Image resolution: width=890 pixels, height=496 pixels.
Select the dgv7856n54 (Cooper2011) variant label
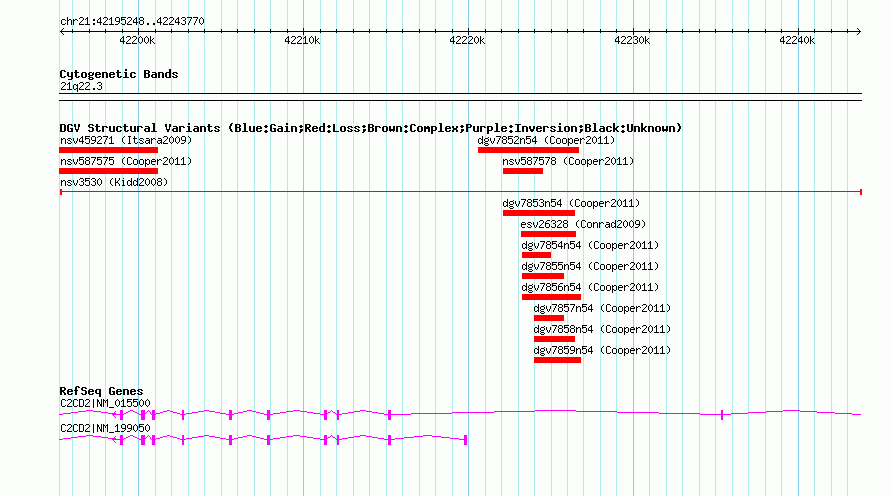(590, 287)
